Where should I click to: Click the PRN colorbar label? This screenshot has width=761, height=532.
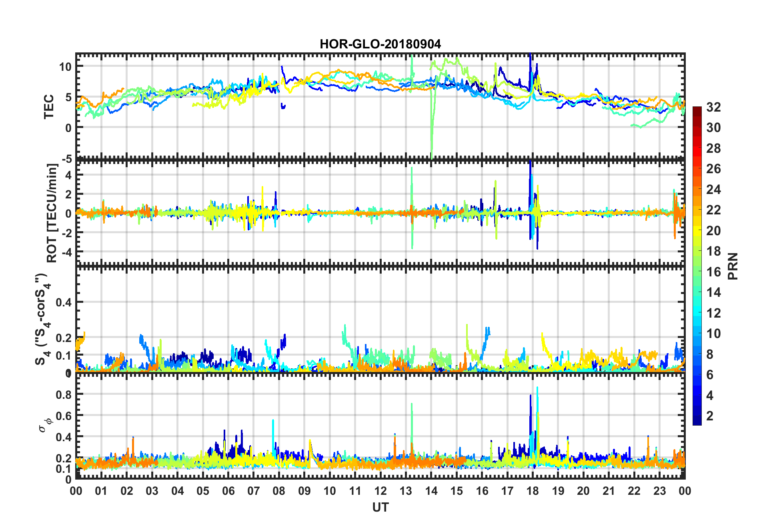[x=733, y=266]
